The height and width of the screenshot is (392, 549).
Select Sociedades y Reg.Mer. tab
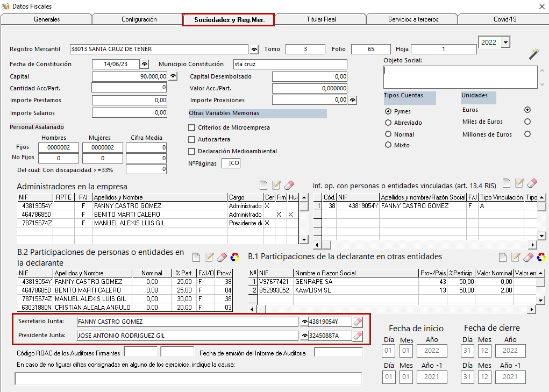click(229, 19)
